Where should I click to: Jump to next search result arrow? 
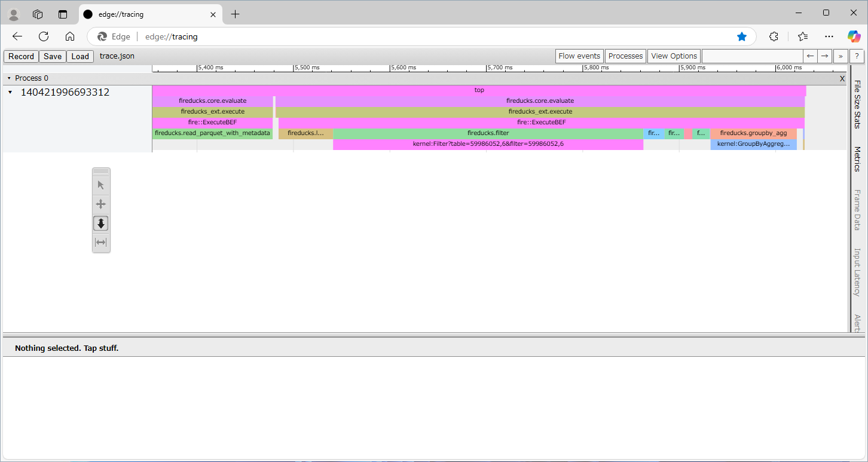825,56
